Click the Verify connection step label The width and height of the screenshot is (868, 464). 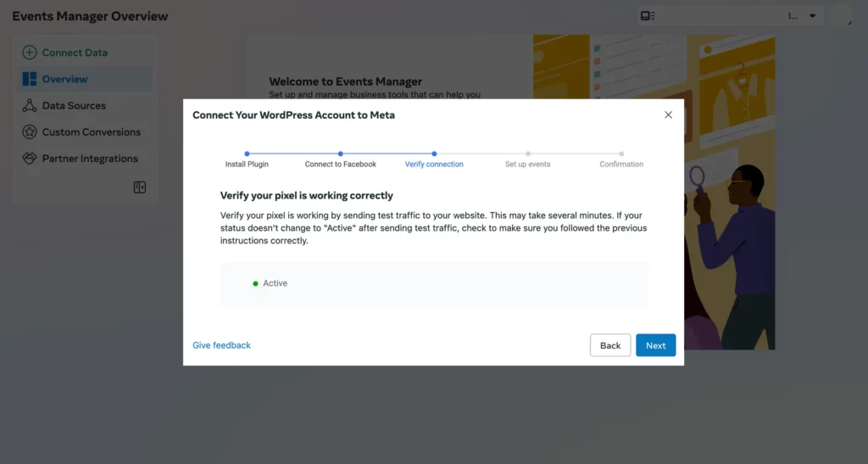[x=434, y=164]
